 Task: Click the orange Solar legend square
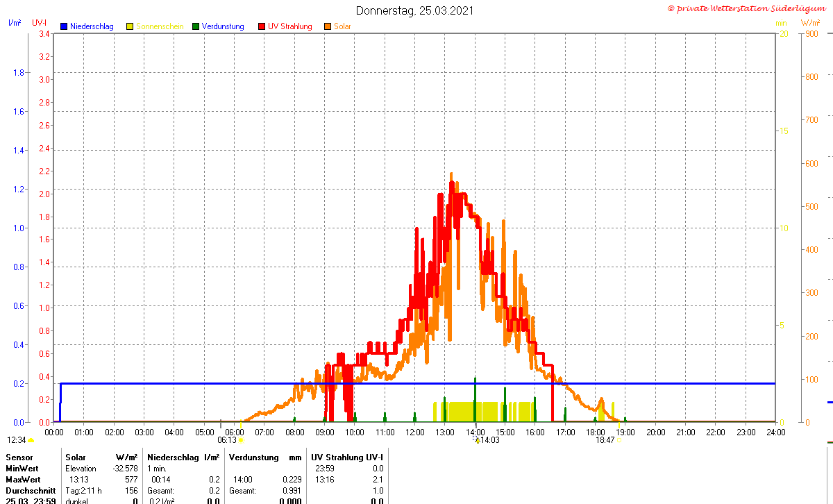pos(328,26)
